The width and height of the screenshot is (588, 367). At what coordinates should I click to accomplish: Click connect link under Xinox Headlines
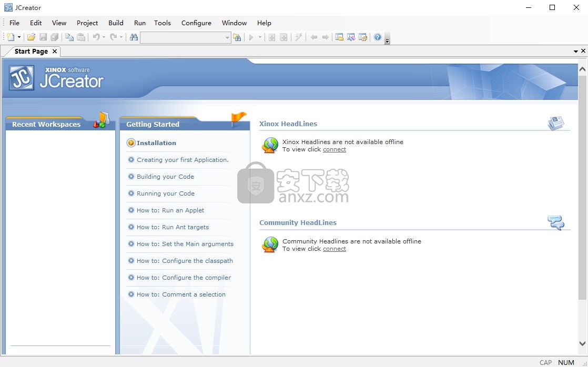click(x=334, y=149)
